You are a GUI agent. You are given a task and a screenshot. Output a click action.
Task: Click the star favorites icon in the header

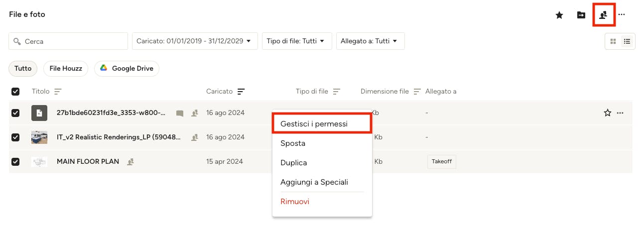(x=559, y=15)
